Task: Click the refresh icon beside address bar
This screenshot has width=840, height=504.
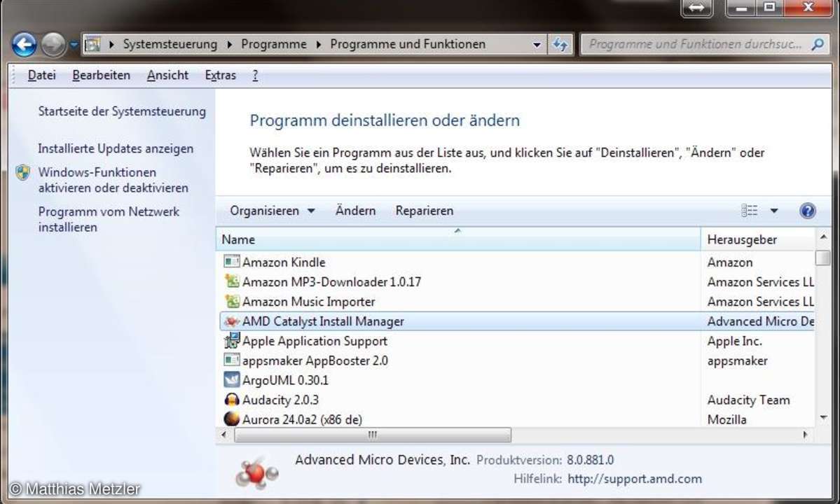Action: 560,45
